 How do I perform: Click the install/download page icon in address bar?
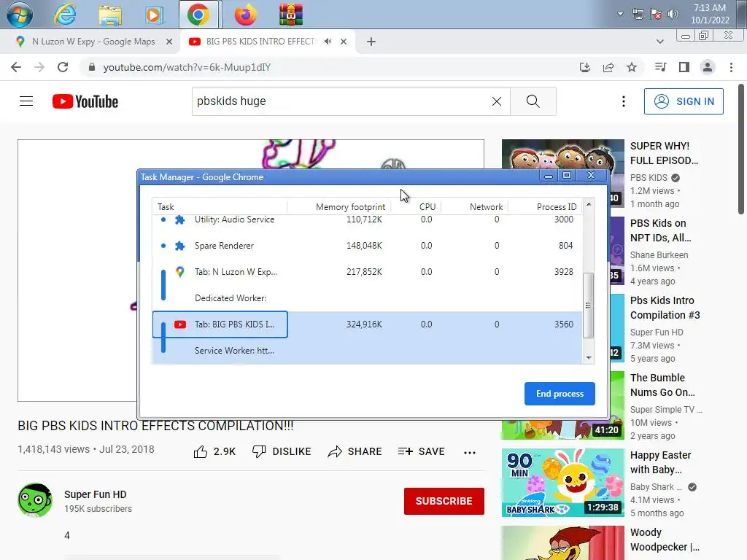pos(585,67)
